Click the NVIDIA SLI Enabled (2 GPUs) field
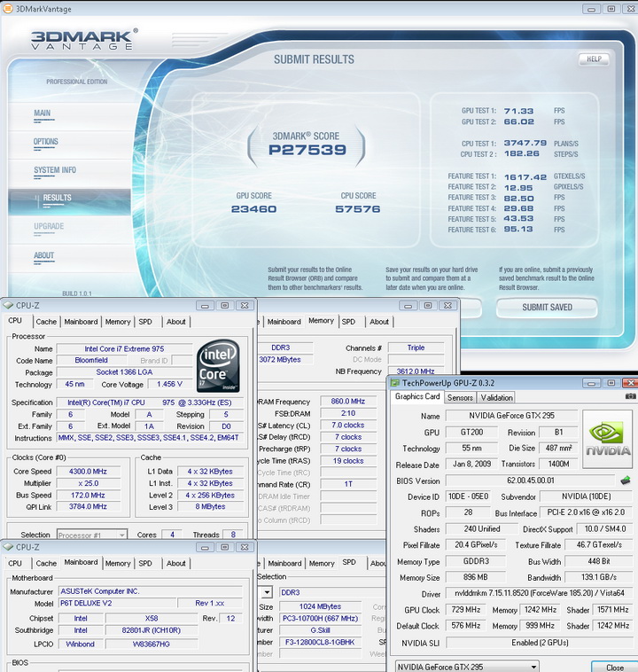 (x=540, y=643)
